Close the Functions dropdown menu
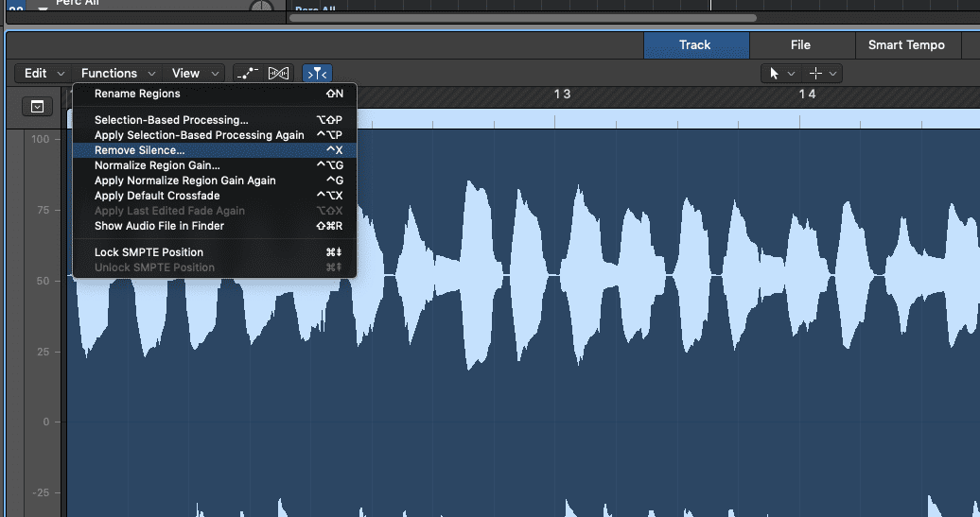The image size is (980, 517). 116,73
